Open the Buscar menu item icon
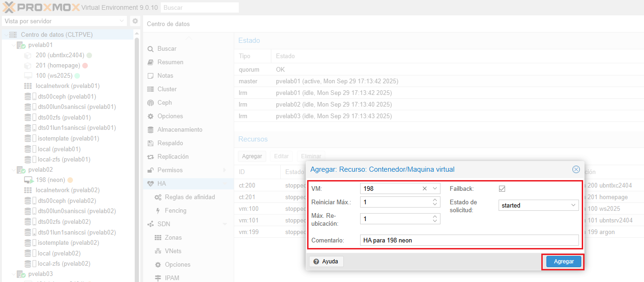Image resolution: width=644 pixels, height=282 pixels. [150, 49]
